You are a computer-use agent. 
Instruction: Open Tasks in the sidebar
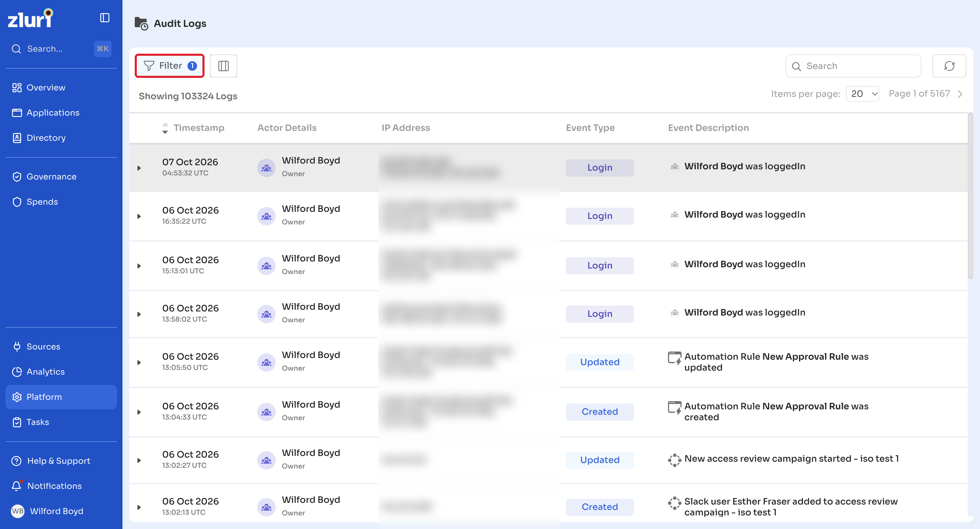point(61,422)
